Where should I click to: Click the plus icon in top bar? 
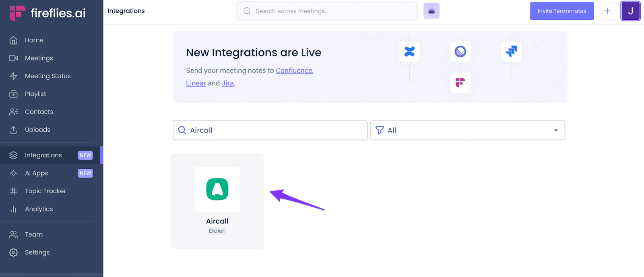[607, 11]
